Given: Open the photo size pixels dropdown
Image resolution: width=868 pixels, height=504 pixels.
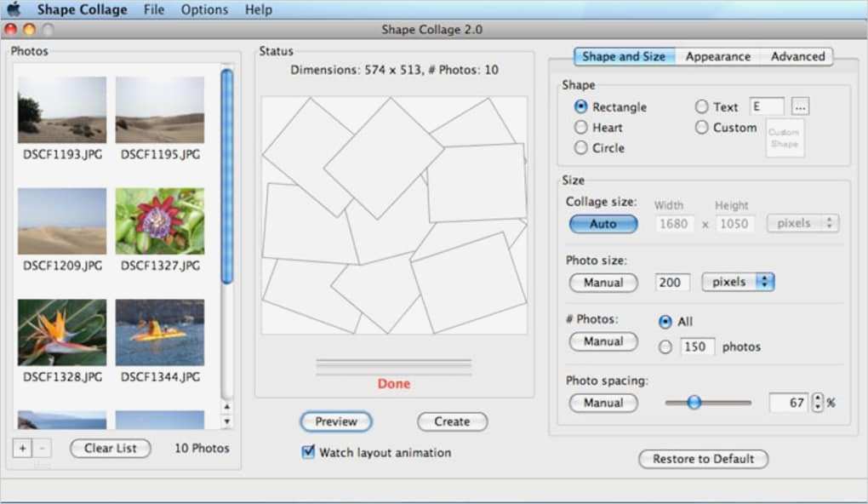Looking at the screenshot, I should (737, 281).
